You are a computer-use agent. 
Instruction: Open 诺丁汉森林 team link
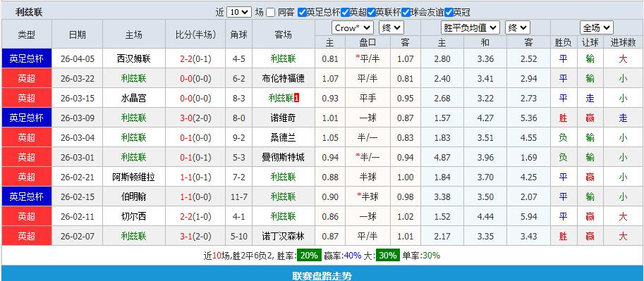click(x=284, y=236)
